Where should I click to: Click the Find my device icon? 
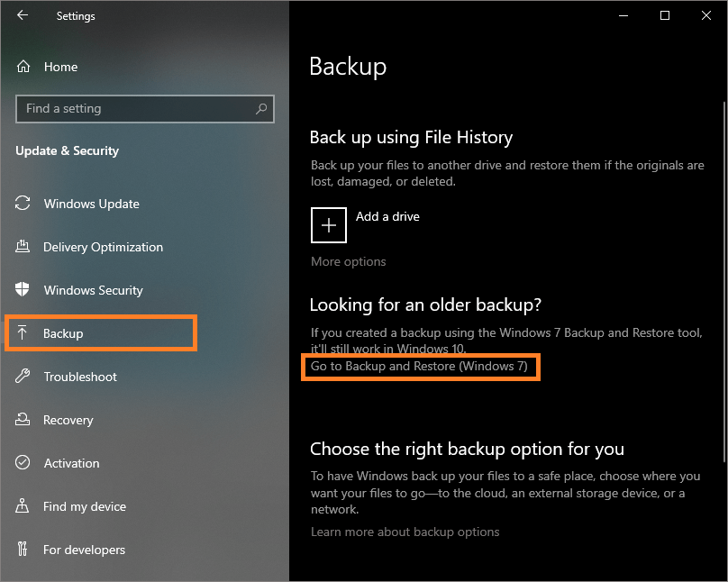tap(23, 506)
